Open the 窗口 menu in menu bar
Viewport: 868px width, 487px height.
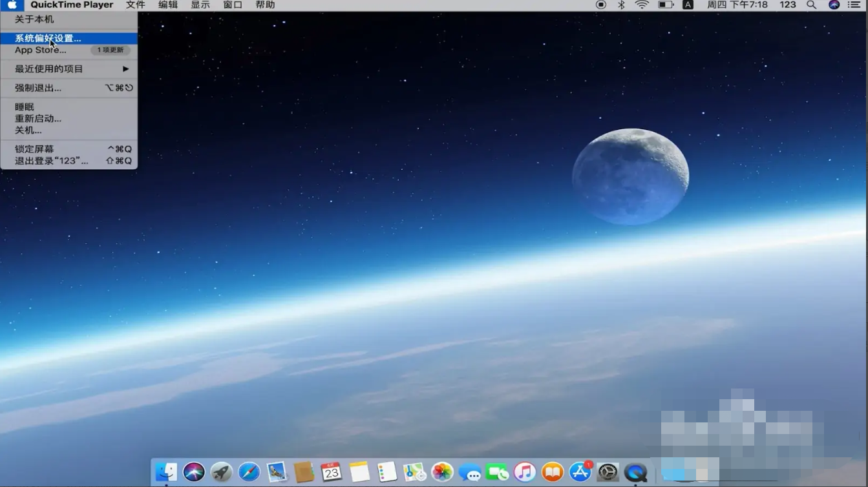pyautogui.click(x=232, y=5)
